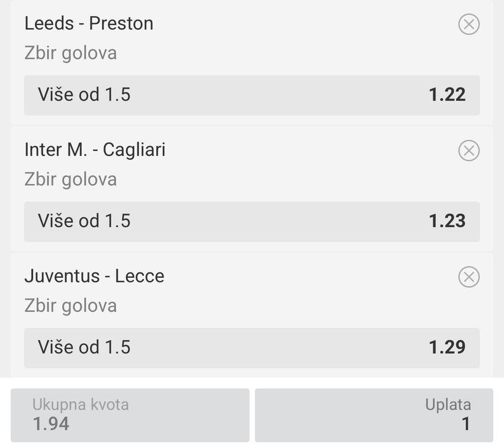This screenshot has width=504, height=444.
Task: Click the stake amount 1
Action: 466,424
